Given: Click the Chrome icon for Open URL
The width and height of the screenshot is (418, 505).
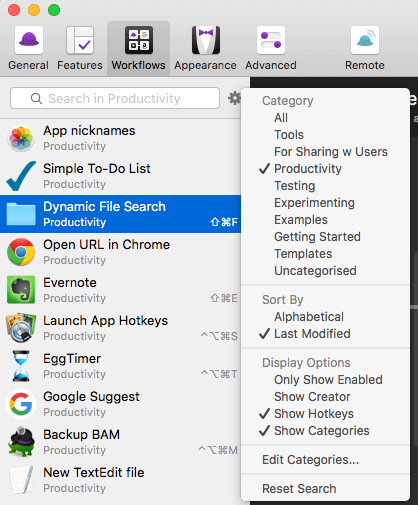Looking at the screenshot, I should coord(21,252).
